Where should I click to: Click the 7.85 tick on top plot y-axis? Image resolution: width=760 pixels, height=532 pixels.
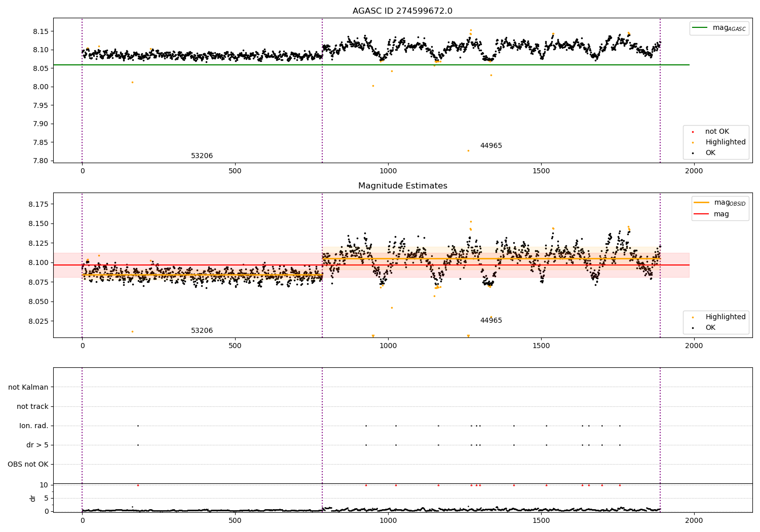41,142
